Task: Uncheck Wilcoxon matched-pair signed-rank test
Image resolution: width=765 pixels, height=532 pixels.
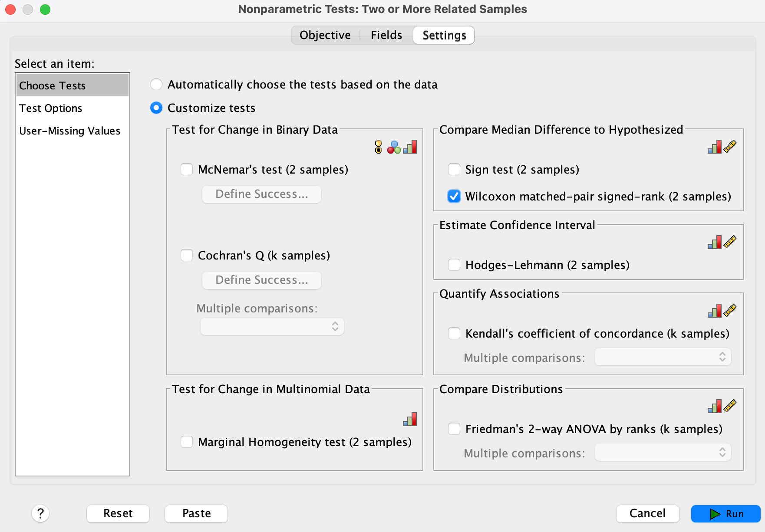Action: [x=454, y=197]
